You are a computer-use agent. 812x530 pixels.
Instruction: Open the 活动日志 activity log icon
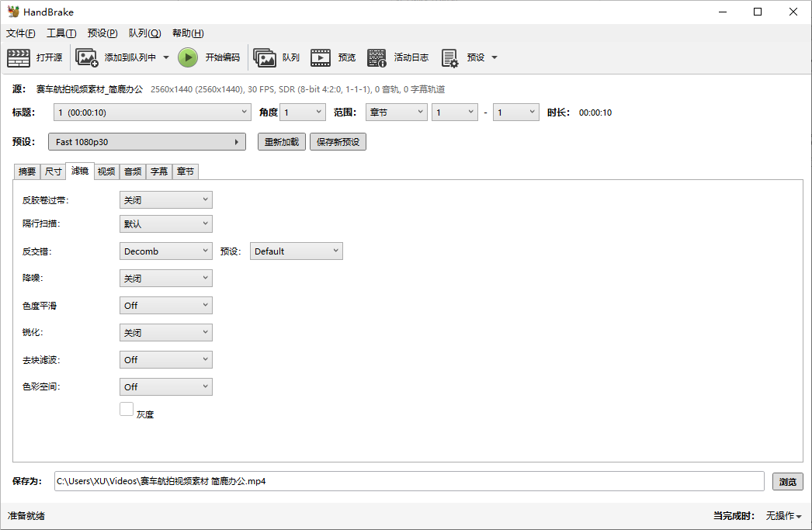point(377,57)
